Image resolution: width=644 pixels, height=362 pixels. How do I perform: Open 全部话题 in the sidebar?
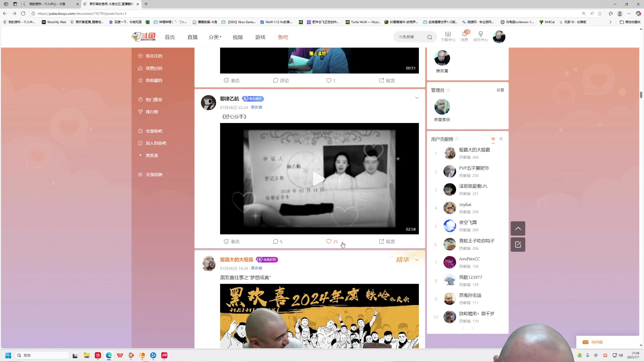click(150, 175)
